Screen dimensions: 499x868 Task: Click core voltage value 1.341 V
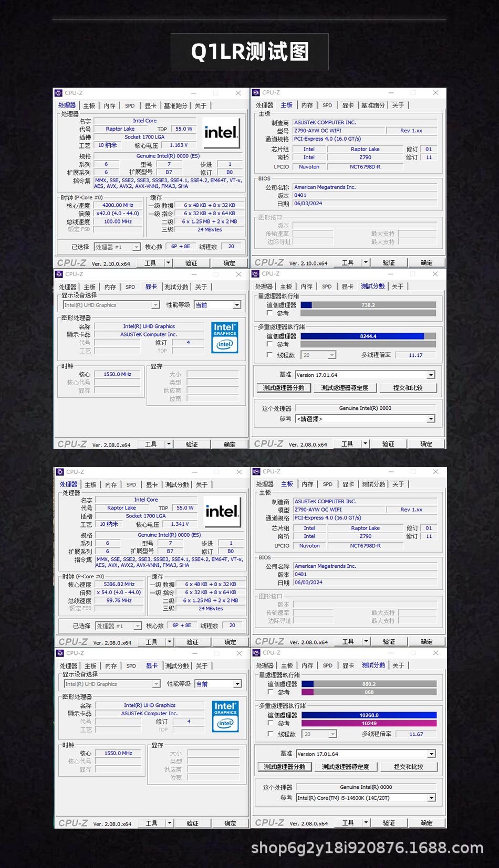[180, 524]
